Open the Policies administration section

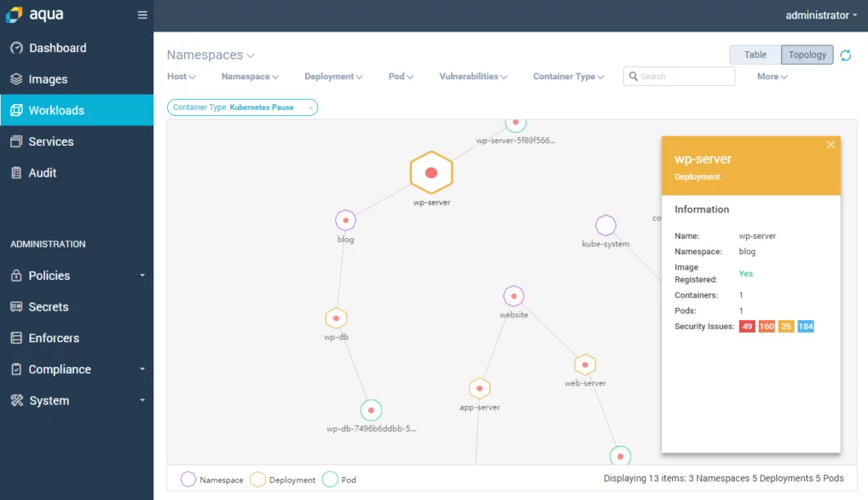[x=47, y=275]
